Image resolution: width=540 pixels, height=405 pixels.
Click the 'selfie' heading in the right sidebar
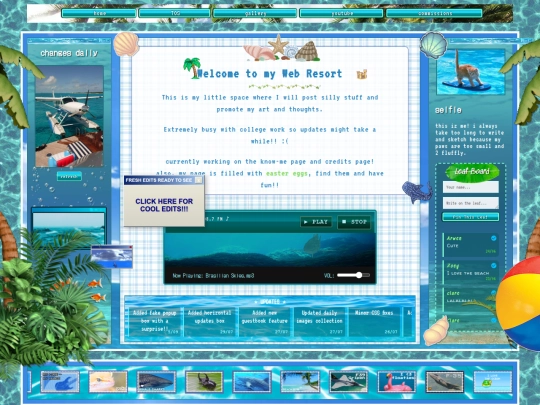click(448, 110)
